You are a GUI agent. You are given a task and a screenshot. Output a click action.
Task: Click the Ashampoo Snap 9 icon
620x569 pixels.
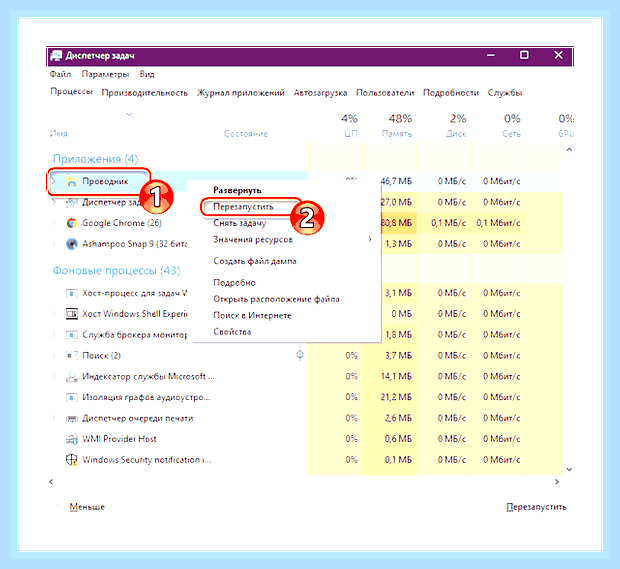(x=72, y=244)
